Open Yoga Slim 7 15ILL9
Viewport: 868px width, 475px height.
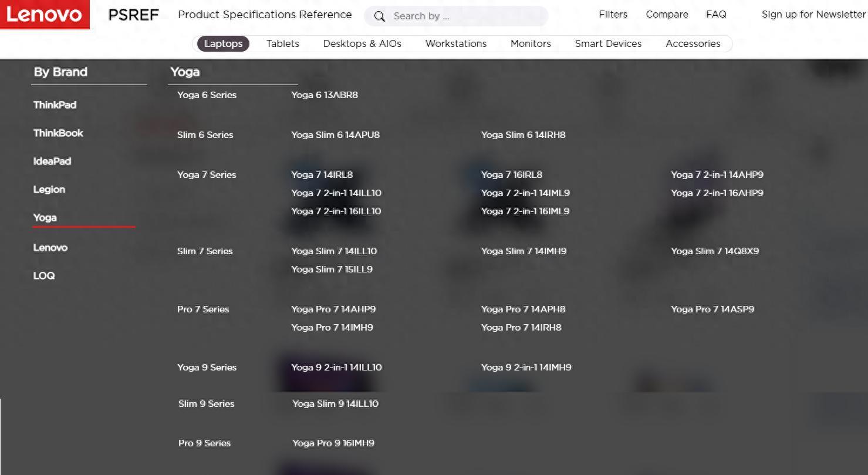[332, 269]
